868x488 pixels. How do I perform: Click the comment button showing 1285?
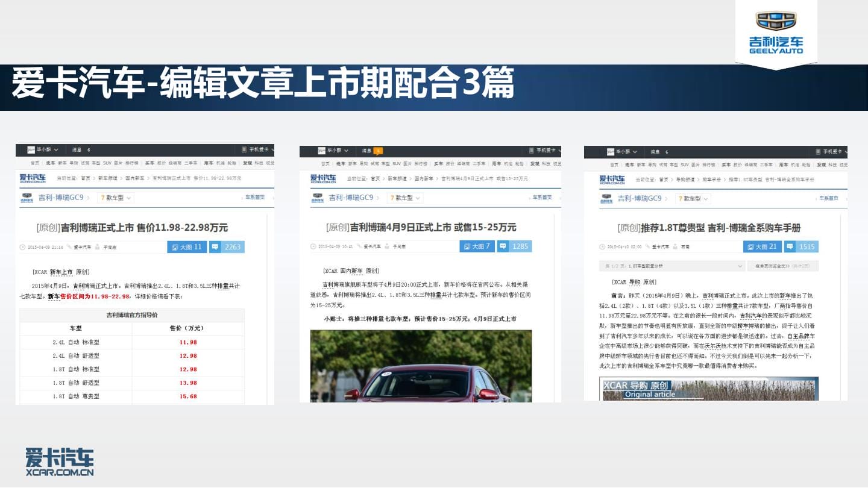point(514,246)
